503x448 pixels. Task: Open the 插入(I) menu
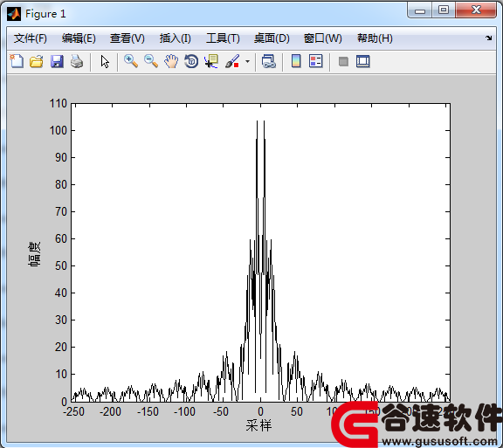point(176,38)
